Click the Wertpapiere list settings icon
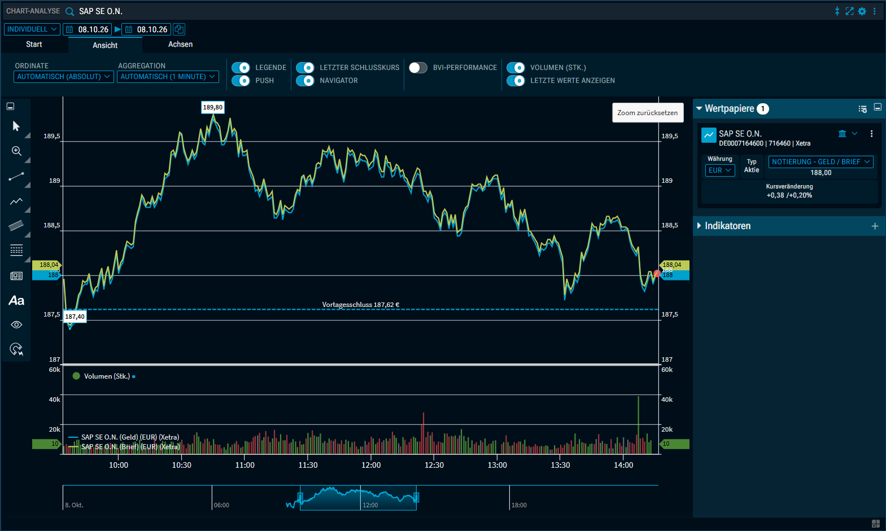886x531 pixels. [x=862, y=108]
